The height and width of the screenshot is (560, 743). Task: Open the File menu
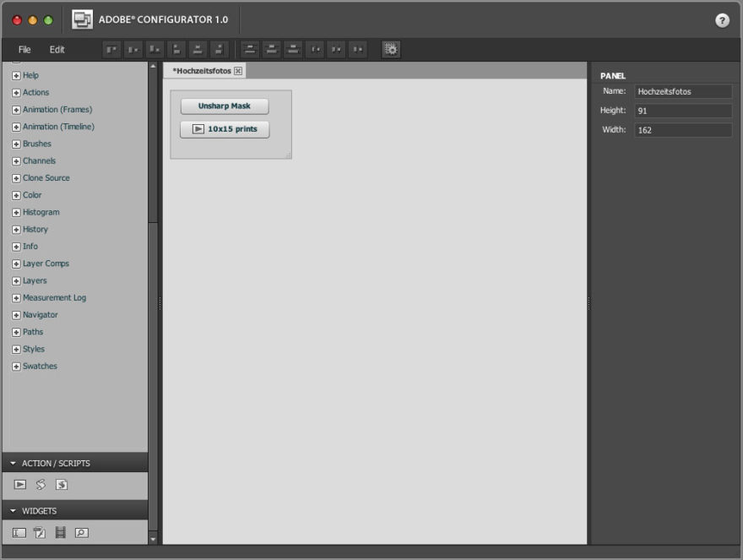(24, 49)
